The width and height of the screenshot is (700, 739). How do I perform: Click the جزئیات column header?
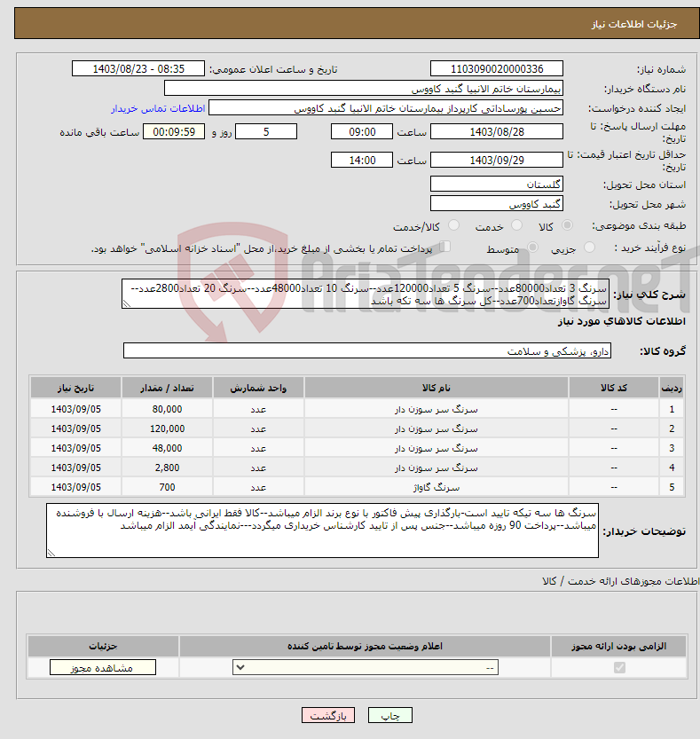(103, 646)
